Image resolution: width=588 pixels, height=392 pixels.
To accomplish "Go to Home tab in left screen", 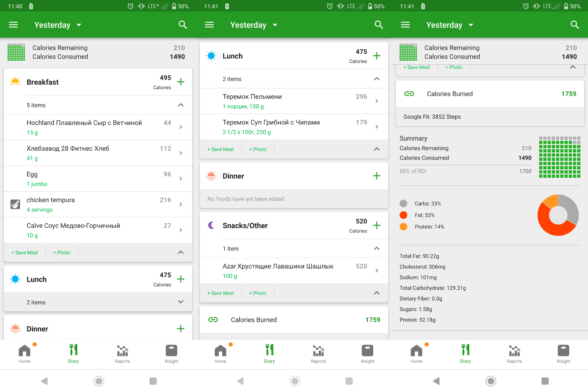I will (x=24, y=354).
